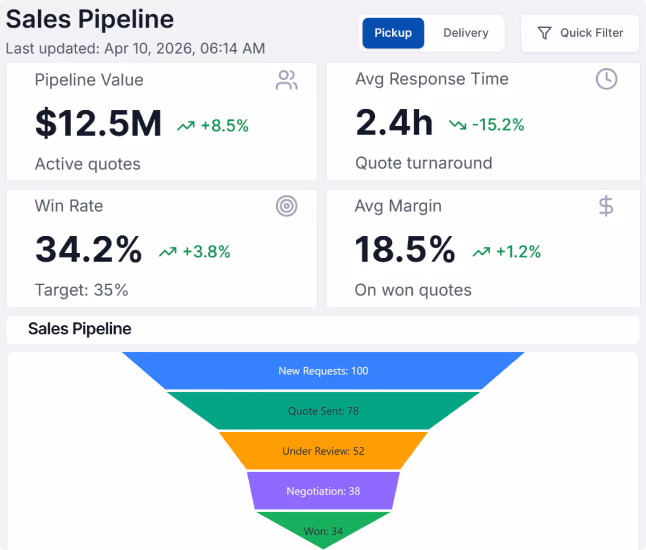Click the -15.2% change indicator

click(x=498, y=124)
